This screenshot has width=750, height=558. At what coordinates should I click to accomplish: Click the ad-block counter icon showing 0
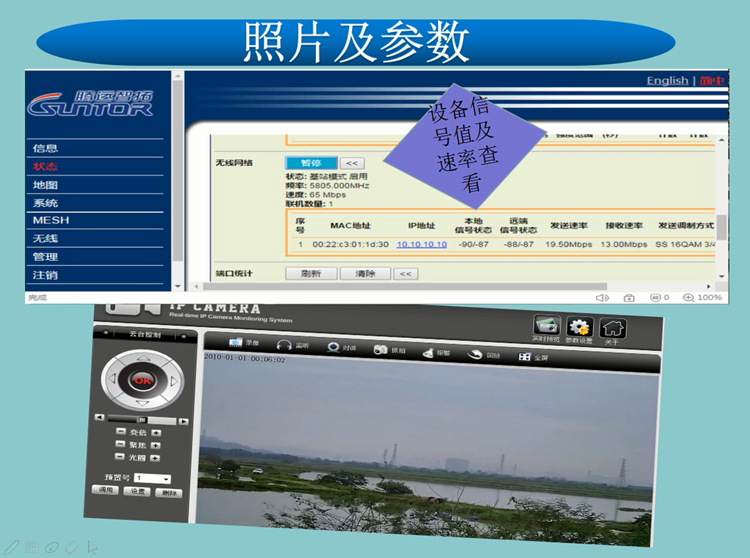click(x=659, y=297)
